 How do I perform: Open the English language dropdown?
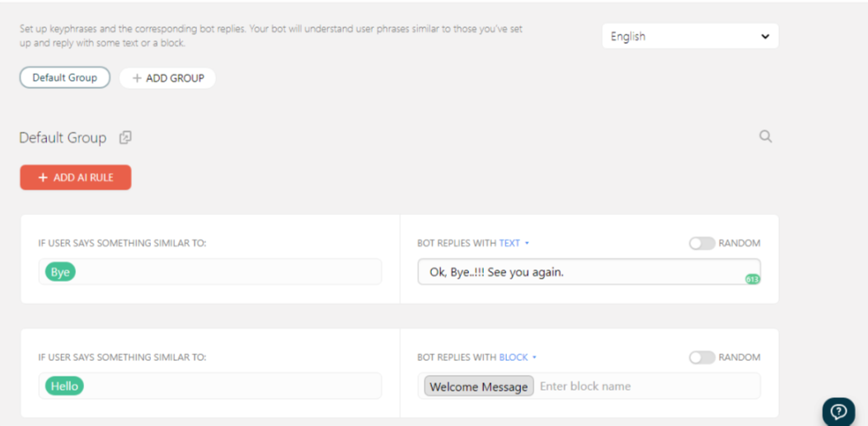[689, 36]
